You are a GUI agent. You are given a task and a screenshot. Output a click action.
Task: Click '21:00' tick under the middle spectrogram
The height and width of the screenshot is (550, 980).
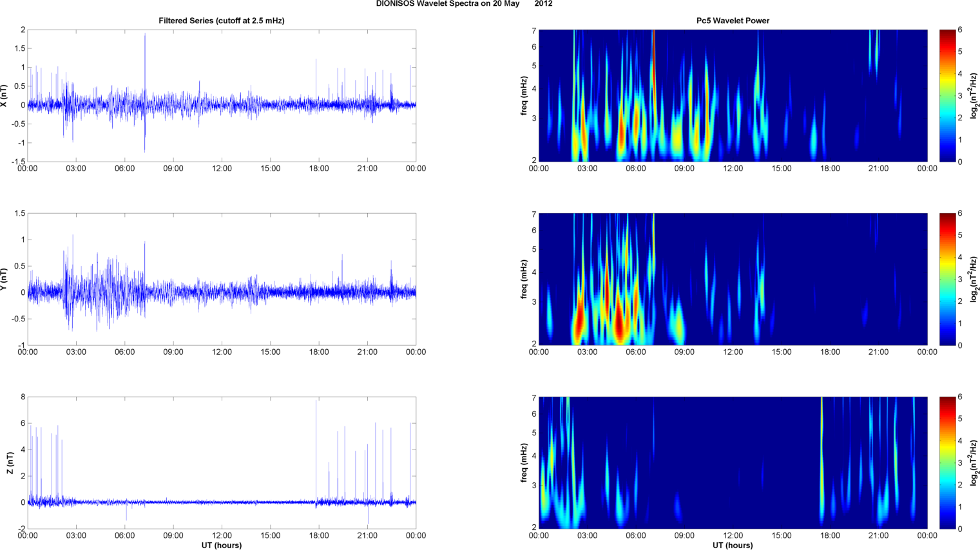click(879, 352)
